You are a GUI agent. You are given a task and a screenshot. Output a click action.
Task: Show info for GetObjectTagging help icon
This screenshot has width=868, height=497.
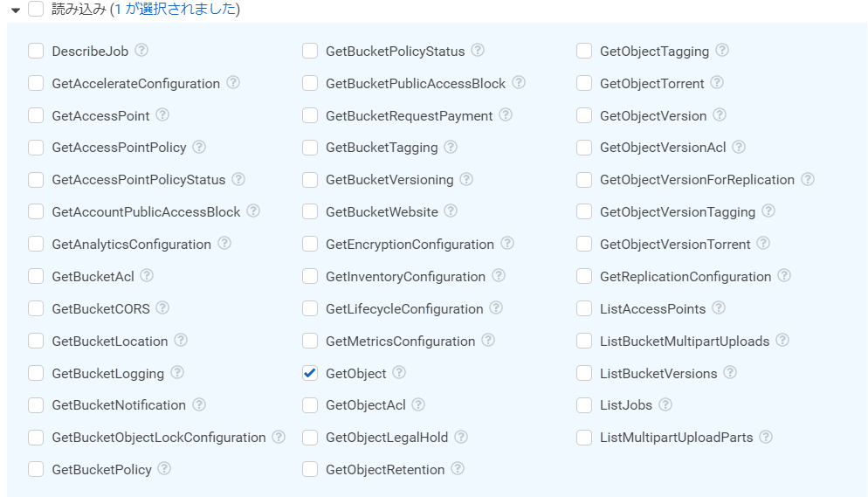click(722, 51)
